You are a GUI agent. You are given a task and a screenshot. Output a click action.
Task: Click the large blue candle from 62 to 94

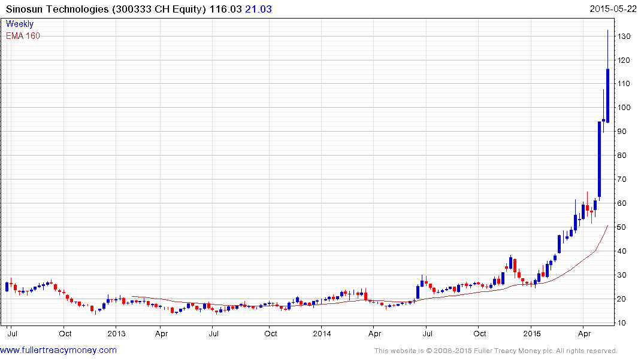pos(599,159)
